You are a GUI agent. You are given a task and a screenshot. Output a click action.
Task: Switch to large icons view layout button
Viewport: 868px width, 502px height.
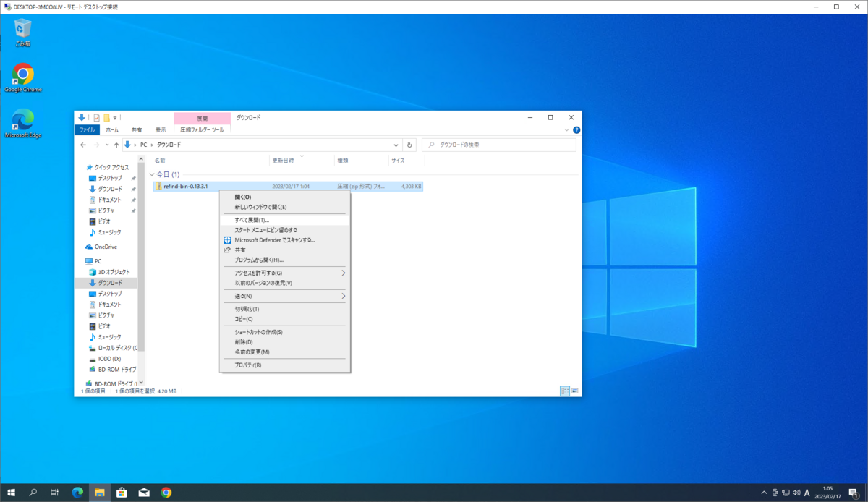pos(575,391)
